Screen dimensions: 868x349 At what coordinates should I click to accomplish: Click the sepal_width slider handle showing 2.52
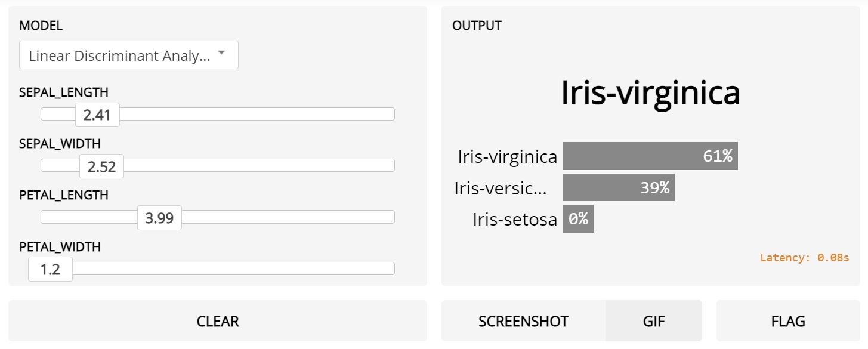[101, 166]
